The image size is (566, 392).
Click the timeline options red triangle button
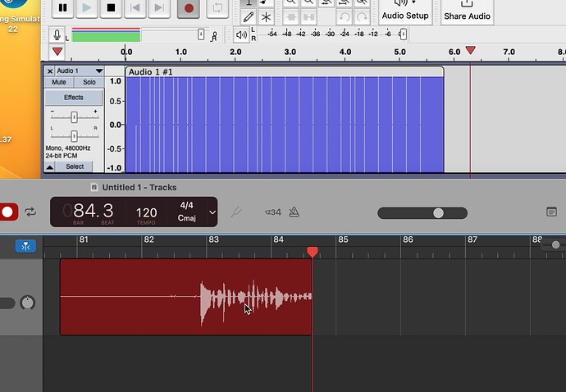[x=57, y=52]
